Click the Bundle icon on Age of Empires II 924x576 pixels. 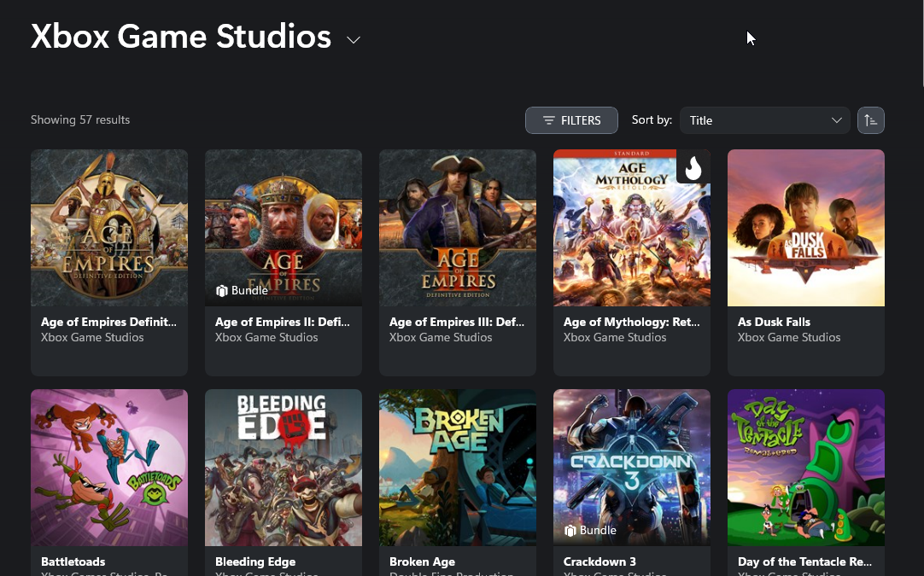pos(221,291)
